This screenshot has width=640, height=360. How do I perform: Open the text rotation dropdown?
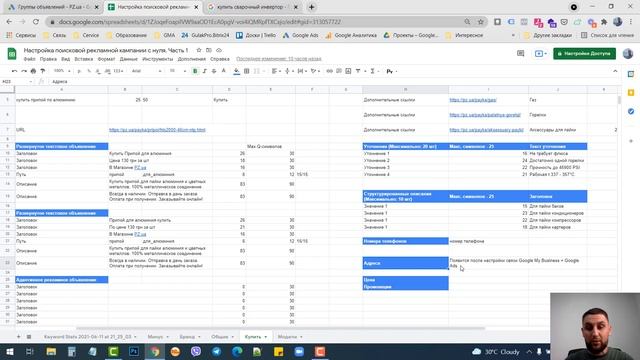(x=315, y=71)
